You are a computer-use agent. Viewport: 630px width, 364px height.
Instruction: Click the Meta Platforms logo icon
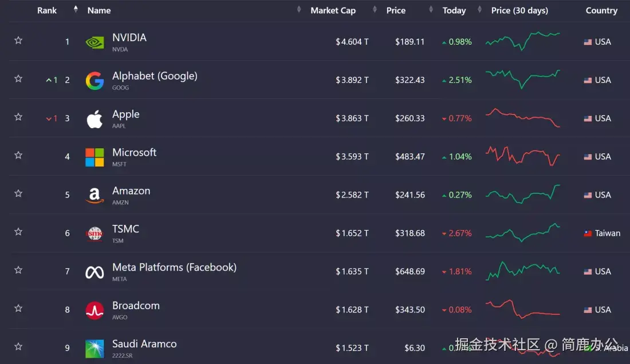(x=94, y=272)
